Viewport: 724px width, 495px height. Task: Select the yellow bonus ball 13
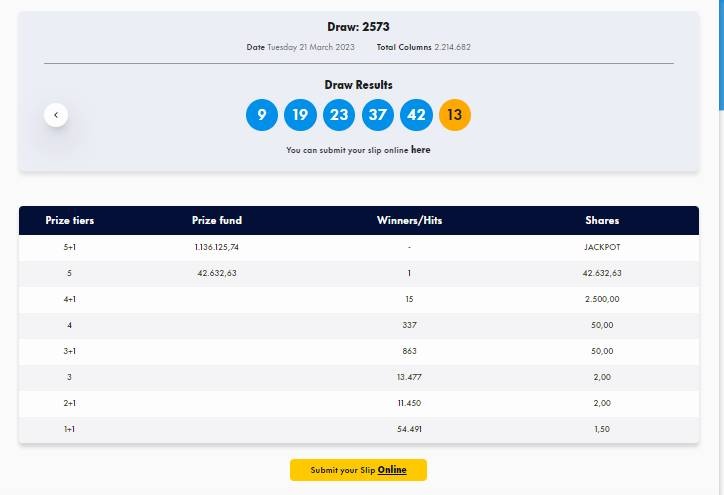[454, 115]
